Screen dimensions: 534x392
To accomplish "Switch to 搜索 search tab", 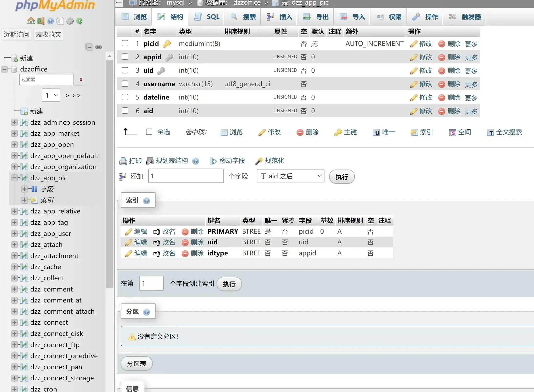I will 243,17.
